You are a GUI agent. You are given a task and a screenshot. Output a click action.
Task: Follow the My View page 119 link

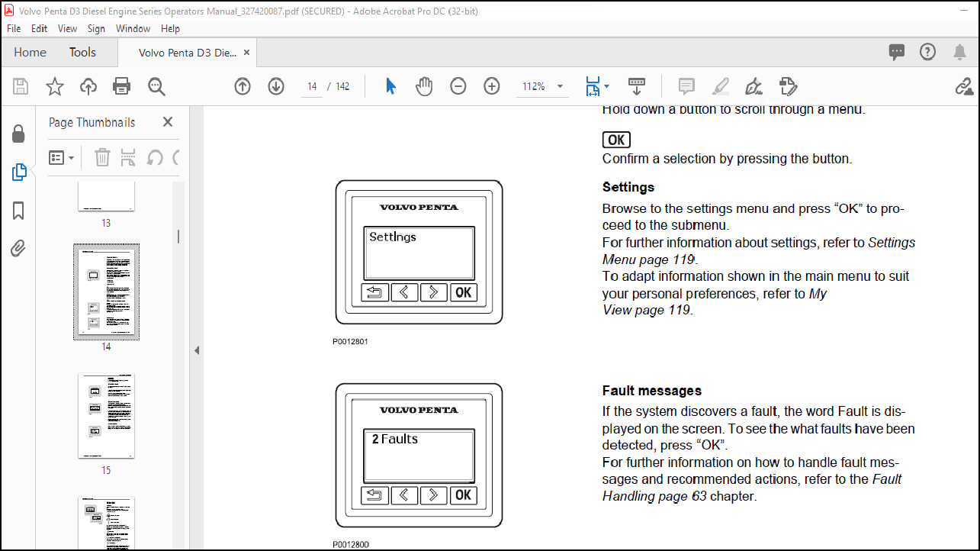715,301
